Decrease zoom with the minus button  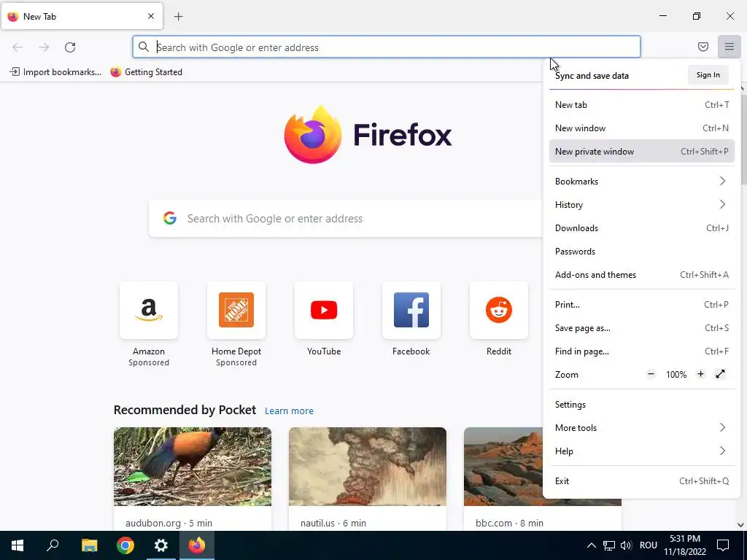tap(651, 374)
